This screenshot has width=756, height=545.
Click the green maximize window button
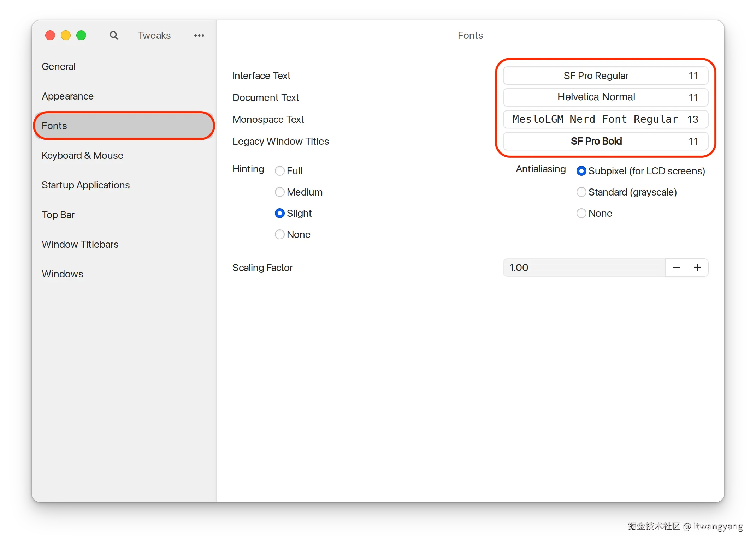point(81,35)
